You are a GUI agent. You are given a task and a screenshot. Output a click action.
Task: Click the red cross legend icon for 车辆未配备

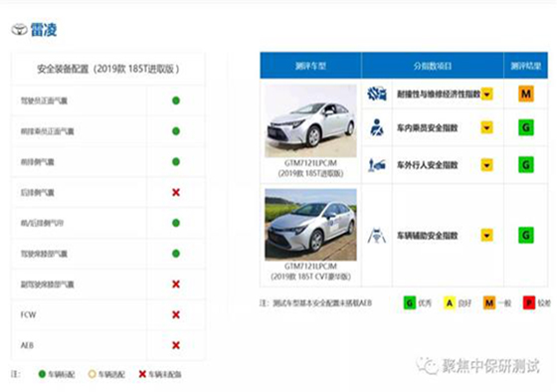(142, 374)
